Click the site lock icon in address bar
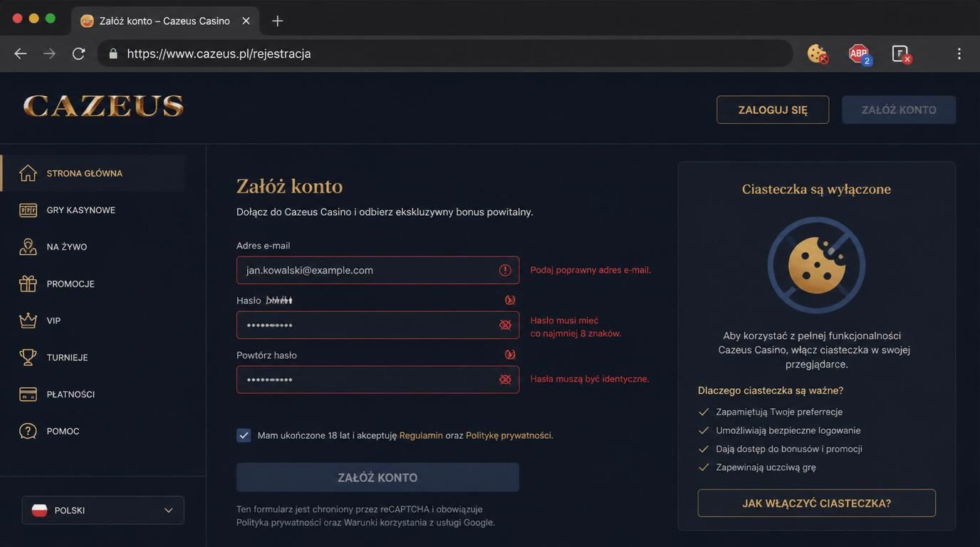This screenshot has height=547, width=980. (113, 53)
